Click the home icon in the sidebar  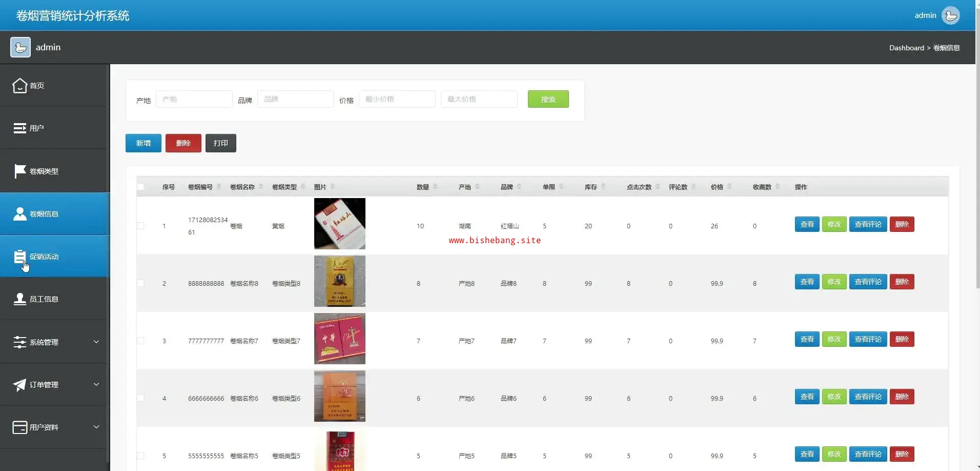click(19, 86)
